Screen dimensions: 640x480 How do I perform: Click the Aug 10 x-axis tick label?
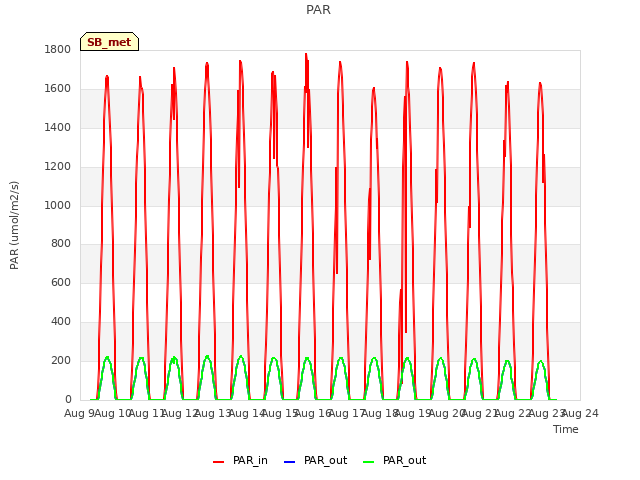[113, 413]
